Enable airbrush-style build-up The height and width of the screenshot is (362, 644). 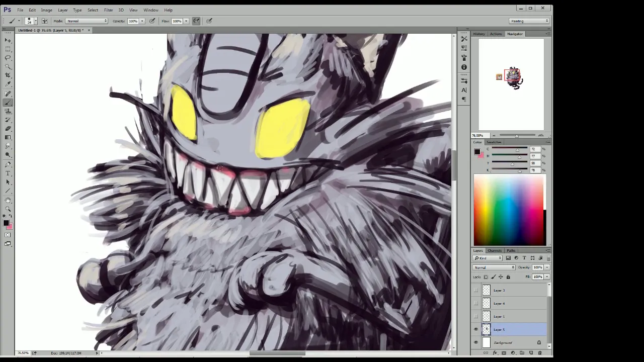(196, 21)
